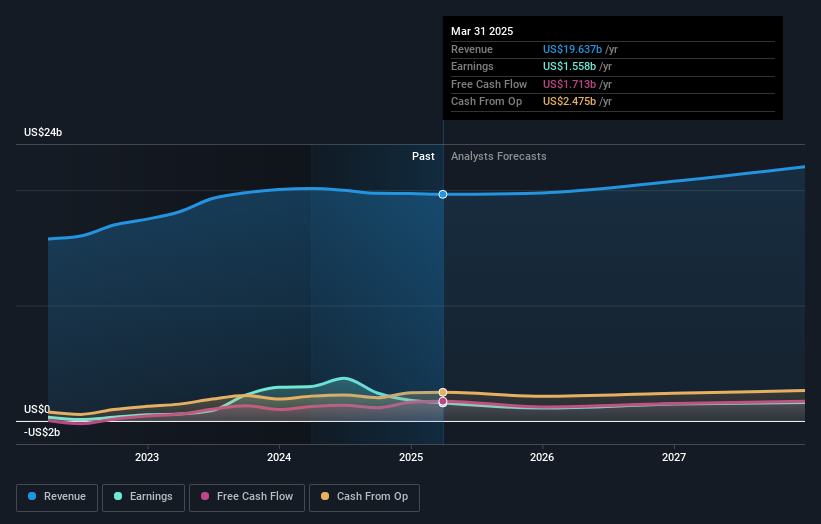Image resolution: width=821 pixels, height=524 pixels.
Task: Toggle the Earnings legend button
Action: tap(143, 497)
